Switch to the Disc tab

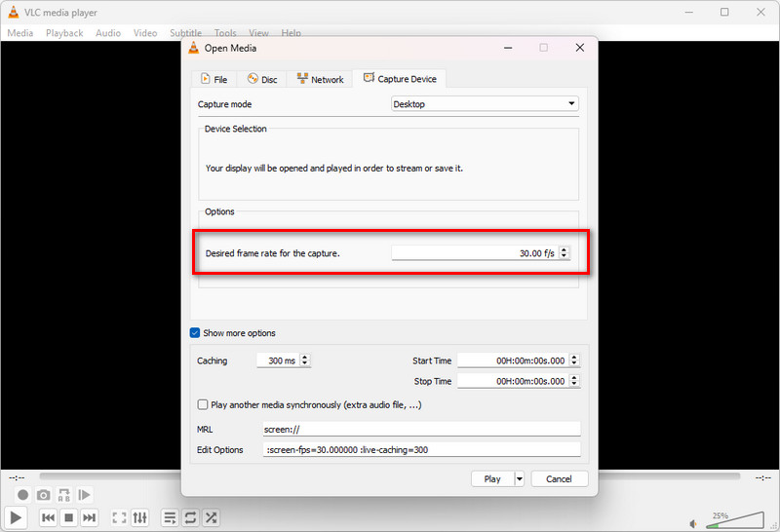point(262,79)
